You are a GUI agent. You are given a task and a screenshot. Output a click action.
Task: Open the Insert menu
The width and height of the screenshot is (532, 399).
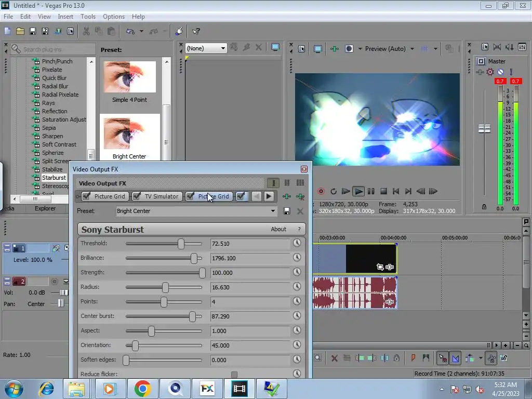65,16
